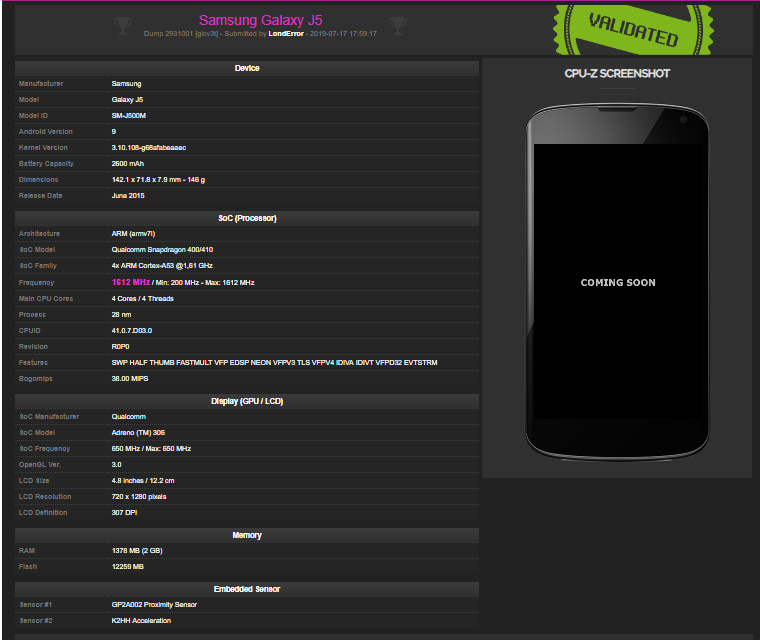This screenshot has width=760, height=640.
Task: Select the GPU manufacturer value Qualcomm
Action: (x=128, y=417)
